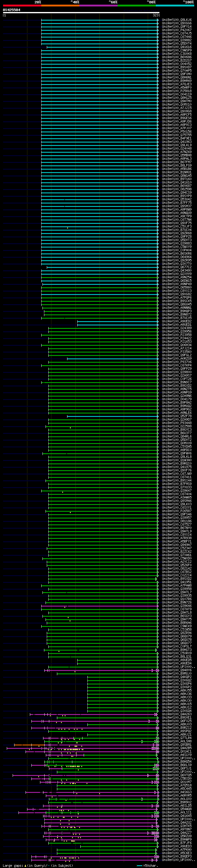Image resolution: width=197 pixels, height=868 pixels.
Task: Select hit label UniRef100_C6TKP4
Action: (177, 365)
